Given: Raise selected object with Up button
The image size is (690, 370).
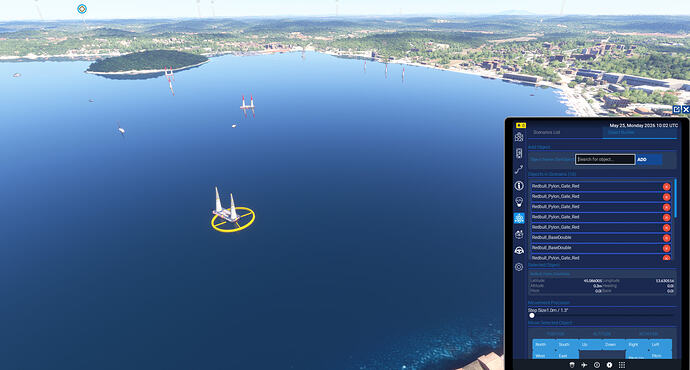Looking at the screenshot, I should point(590,344).
